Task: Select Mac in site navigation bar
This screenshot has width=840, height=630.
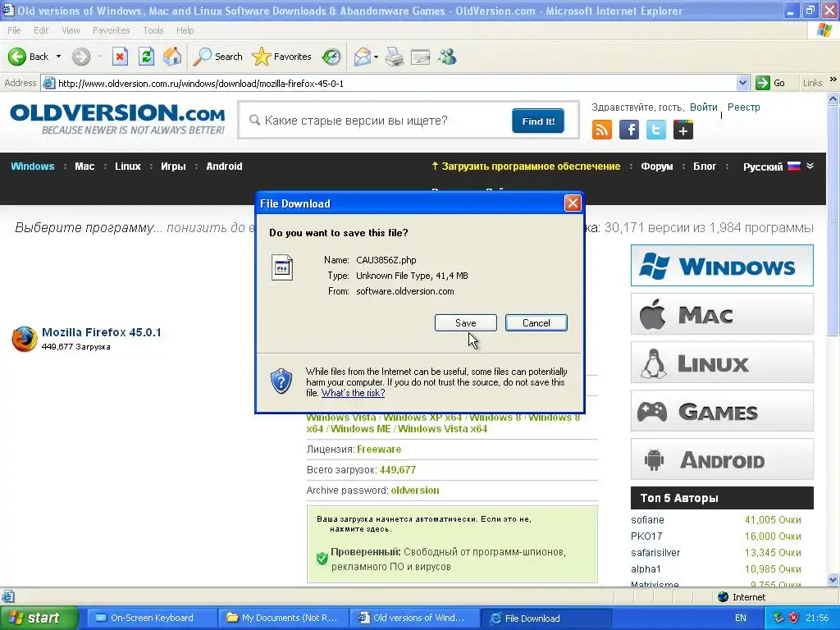Action: pos(84,166)
